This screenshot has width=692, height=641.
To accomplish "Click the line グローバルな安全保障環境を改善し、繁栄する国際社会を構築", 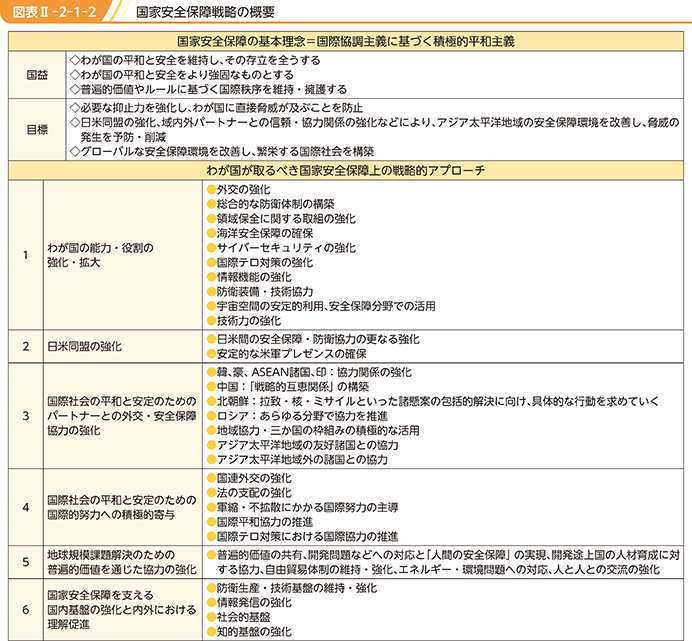I will tap(222, 151).
